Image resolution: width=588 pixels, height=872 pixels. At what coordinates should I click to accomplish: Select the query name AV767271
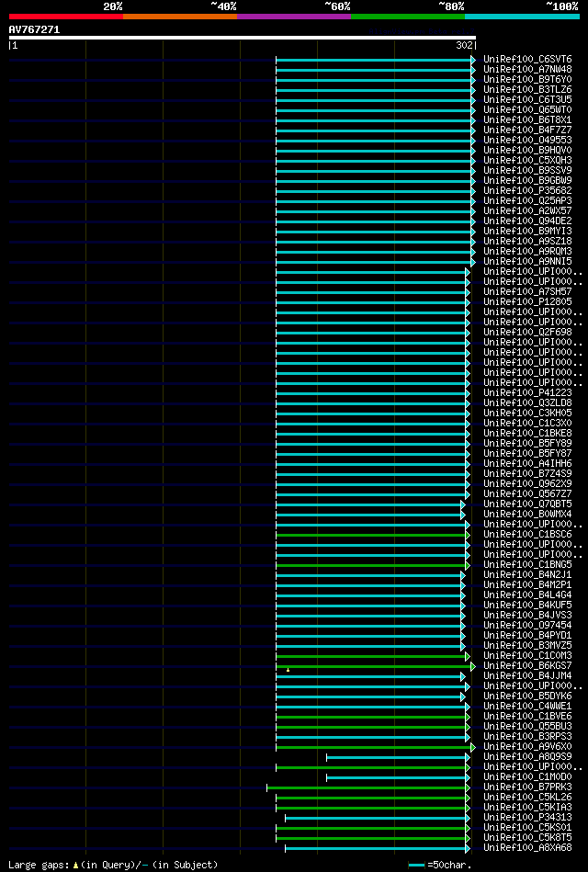tap(35, 29)
